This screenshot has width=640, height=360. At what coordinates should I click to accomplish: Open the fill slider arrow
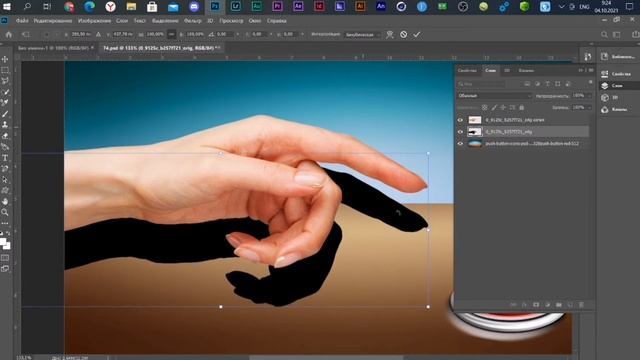click(x=589, y=108)
